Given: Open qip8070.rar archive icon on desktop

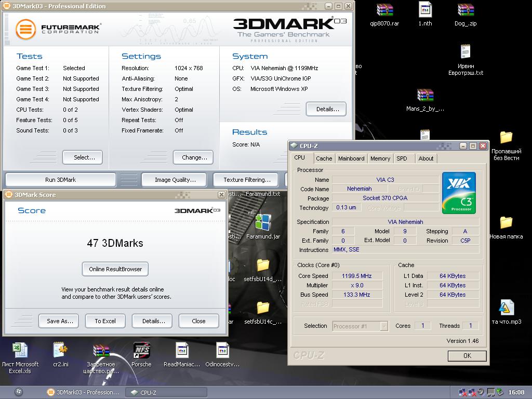Looking at the screenshot, I should pos(384,10).
